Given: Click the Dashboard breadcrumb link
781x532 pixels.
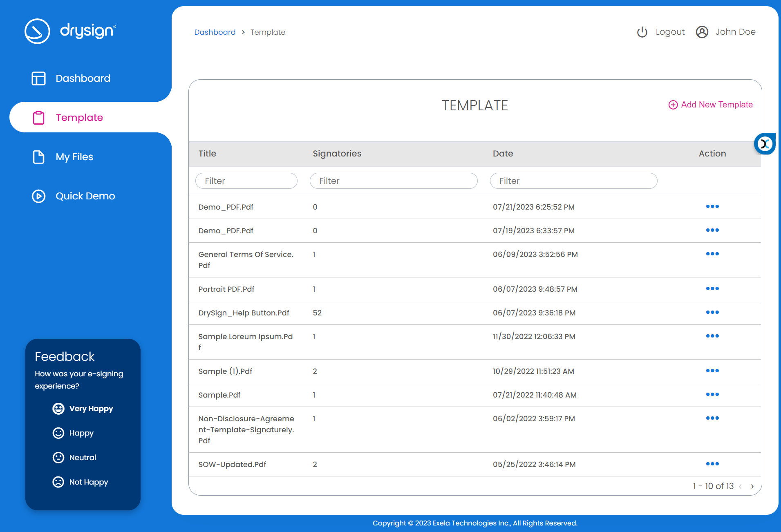Looking at the screenshot, I should coord(215,32).
